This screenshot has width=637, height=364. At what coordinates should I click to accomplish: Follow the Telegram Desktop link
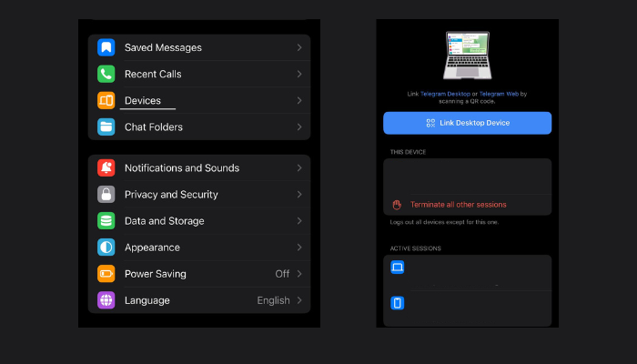(445, 94)
